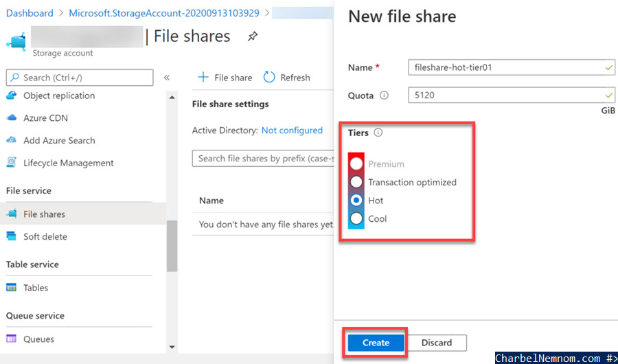Click the Refresh circular arrow icon

coord(268,78)
